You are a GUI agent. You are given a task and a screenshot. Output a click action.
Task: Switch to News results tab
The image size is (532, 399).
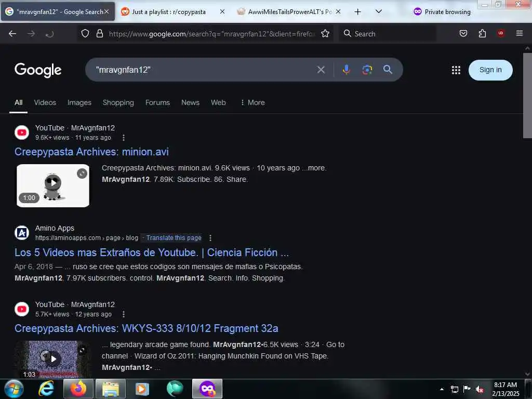point(190,102)
